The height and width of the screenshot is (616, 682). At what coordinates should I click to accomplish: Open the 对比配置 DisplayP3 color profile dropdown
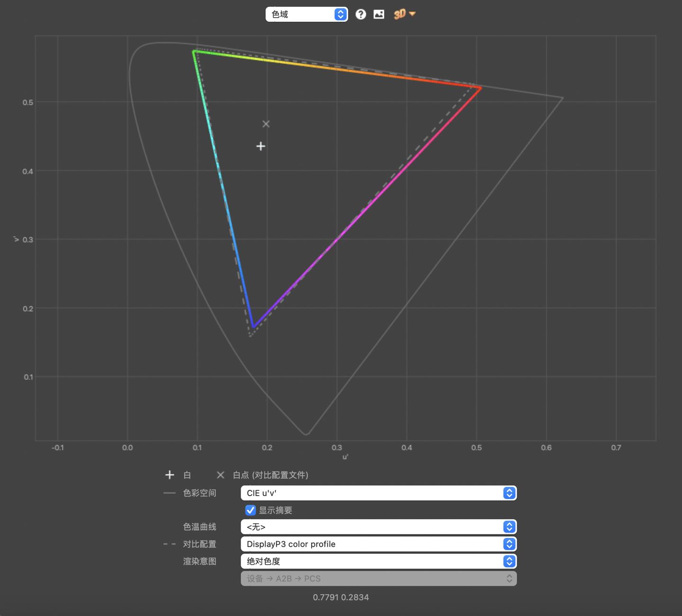pos(378,544)
